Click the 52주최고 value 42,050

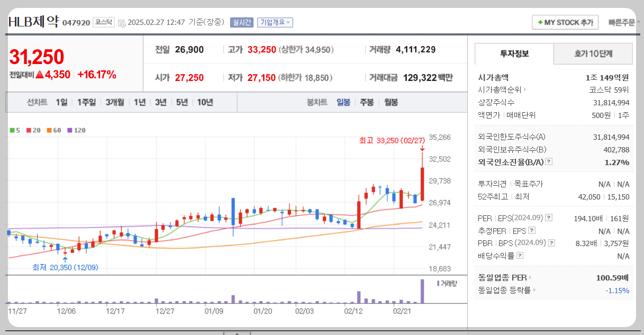click(x=589, y=197)
